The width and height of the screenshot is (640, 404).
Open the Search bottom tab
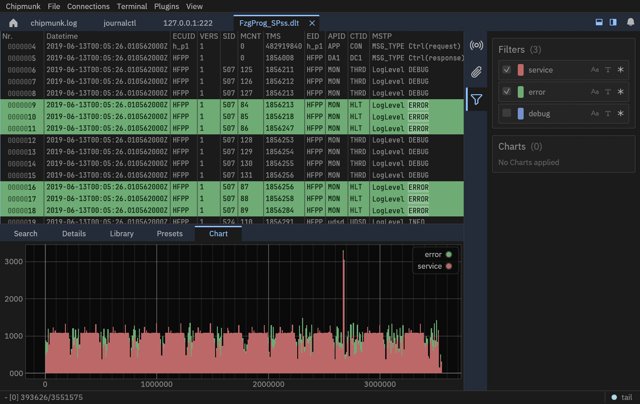(25, 234)
